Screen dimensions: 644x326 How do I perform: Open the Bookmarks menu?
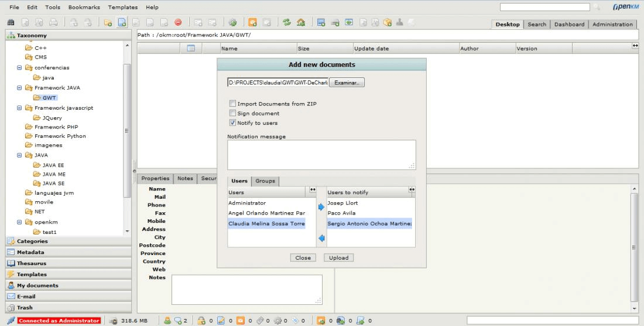tap(84, 7)
